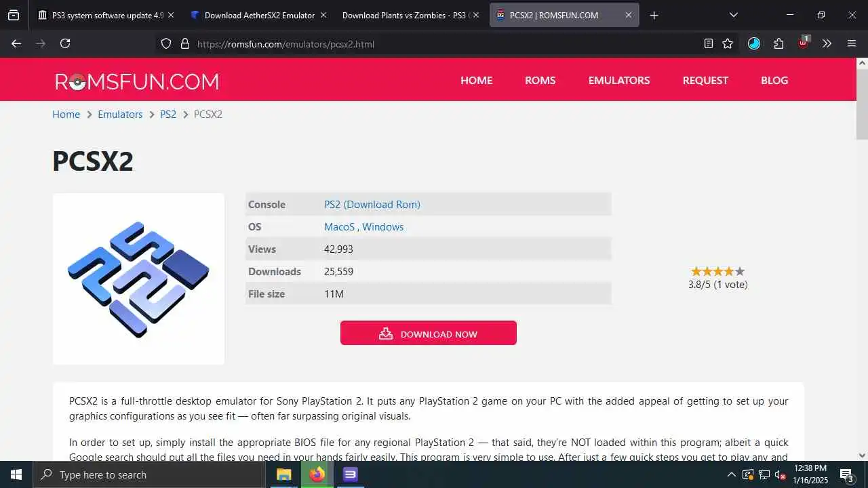Click the Emulators breadcrumb link

[x=120, y=114]
